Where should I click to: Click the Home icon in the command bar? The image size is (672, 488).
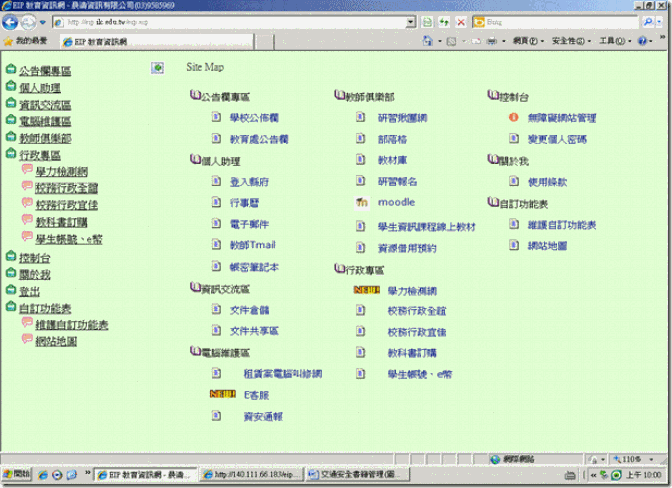click(427, 41)
